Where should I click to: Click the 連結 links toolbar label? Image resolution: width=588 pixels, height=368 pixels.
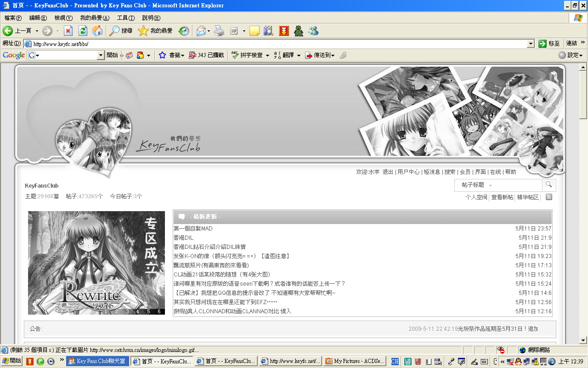pos(571,43)
